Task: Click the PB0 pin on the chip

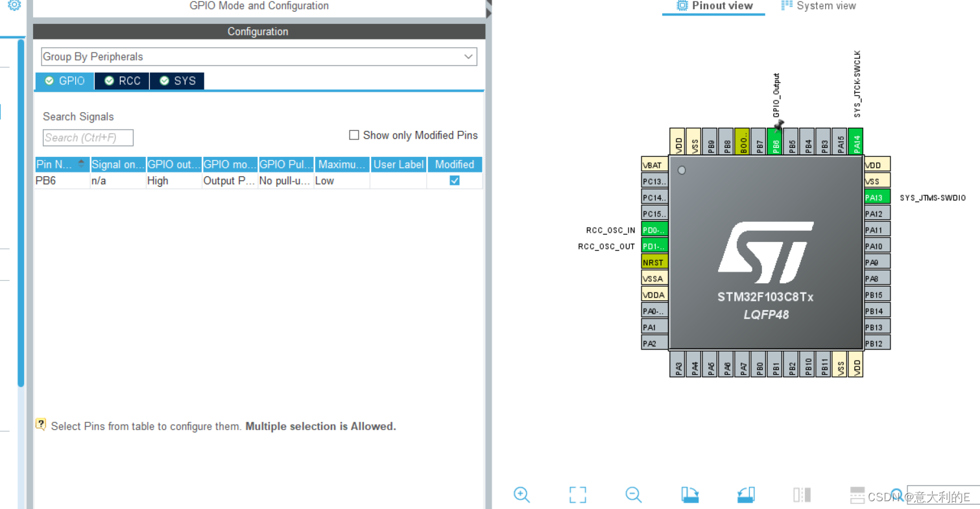Action: (759, 364)
